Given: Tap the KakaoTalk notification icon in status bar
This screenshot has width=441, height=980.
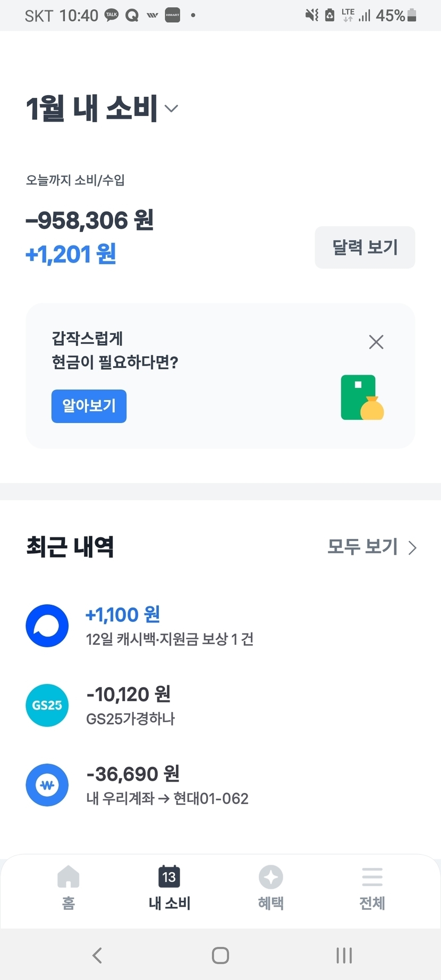Looking at the screenshot, I should 112,15.
